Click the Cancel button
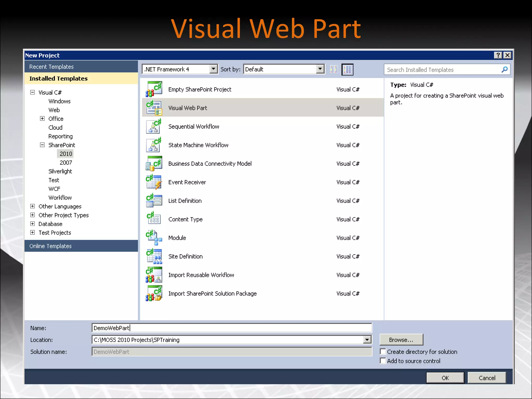This screenshot has width=532, height=399. click(487, 378)
